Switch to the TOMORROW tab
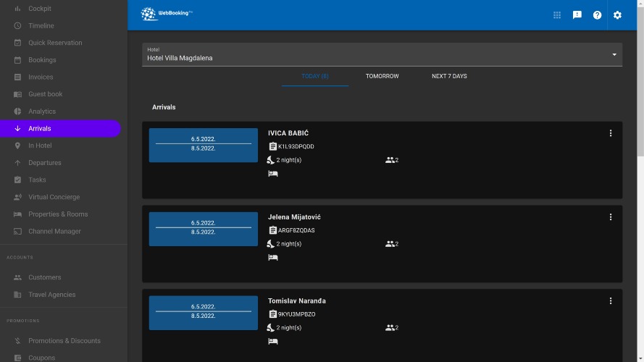The image size is (644, 362). click(x=382, y=76)
